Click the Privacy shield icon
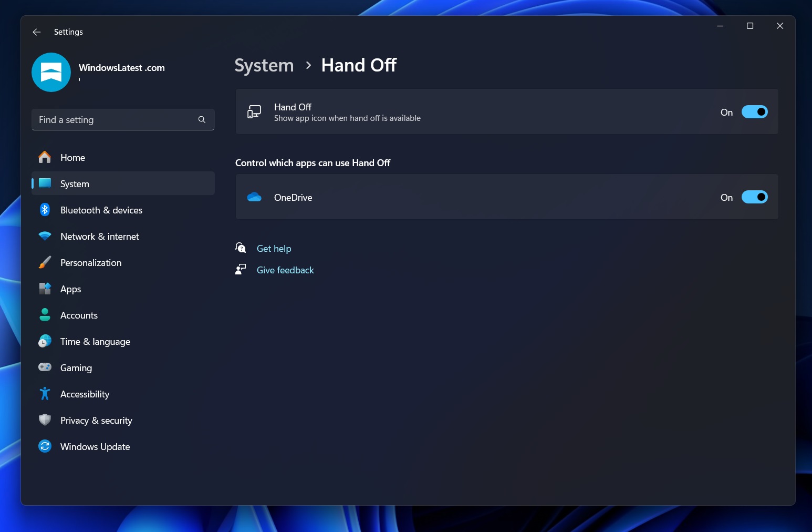This screenshot has width=812, height=532. pos(45,420)
